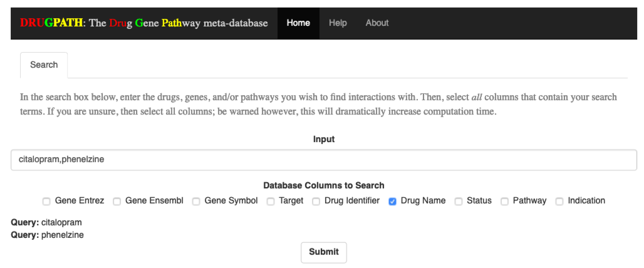Check the Gene Ensembl column
This screenshot has height=268, width=644.
tap(117, 201)
